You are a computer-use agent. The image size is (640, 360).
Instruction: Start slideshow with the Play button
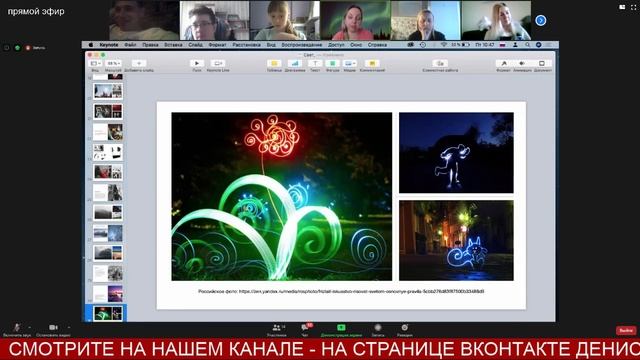coord(197,63)
